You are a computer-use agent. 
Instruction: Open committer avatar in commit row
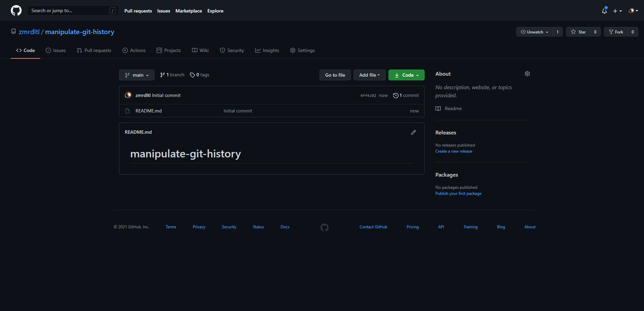coord(128,95)
